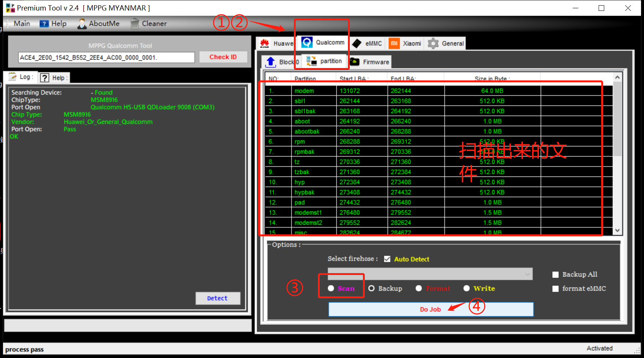Viewport: 644px width, 358px height.
Task: Click the Xiaomi MI logo icon
Action: 394,43
